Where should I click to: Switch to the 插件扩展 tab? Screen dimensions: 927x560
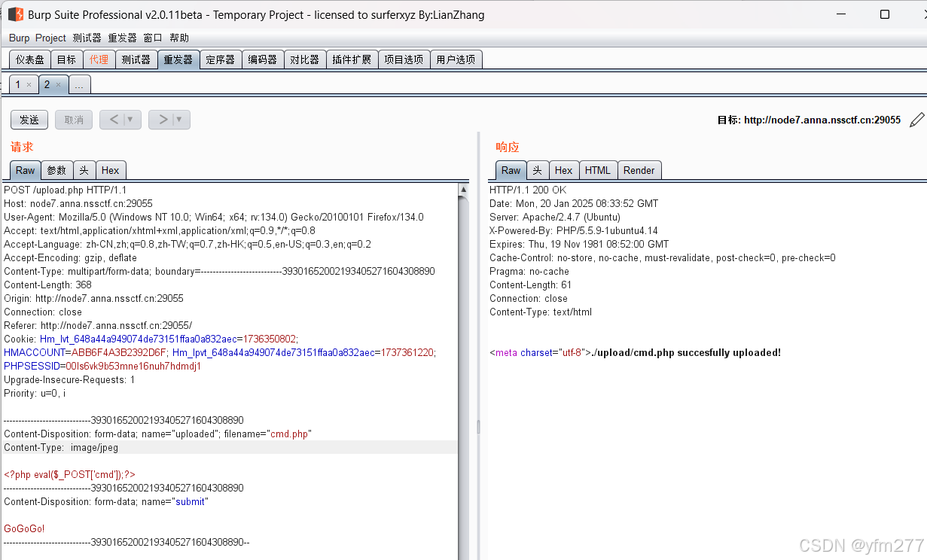352,59
